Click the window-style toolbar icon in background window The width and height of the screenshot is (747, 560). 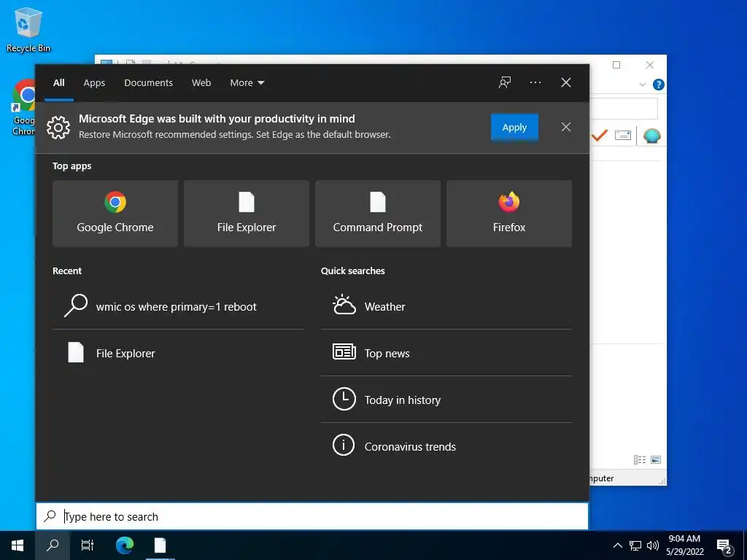click(x=623, y=135)
